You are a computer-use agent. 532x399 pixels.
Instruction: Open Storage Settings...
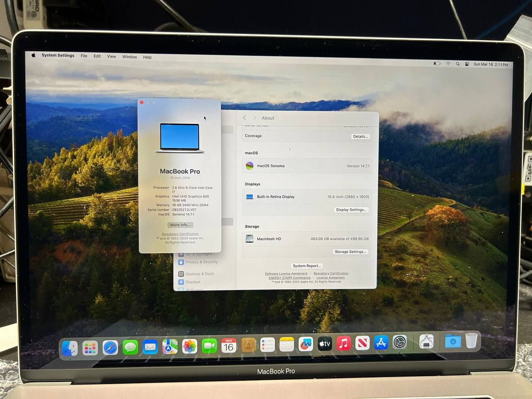[x=350, y=251]
